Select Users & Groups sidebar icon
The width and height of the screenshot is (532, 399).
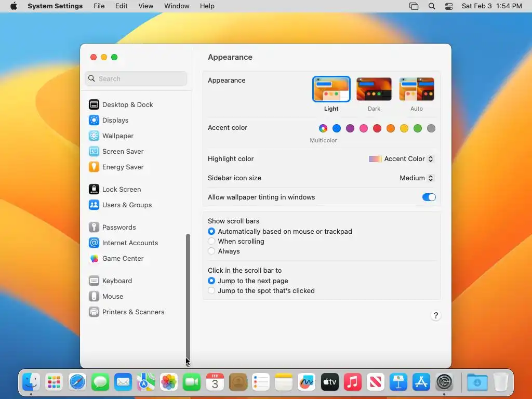pyautogui.click(x=94, y=205)
